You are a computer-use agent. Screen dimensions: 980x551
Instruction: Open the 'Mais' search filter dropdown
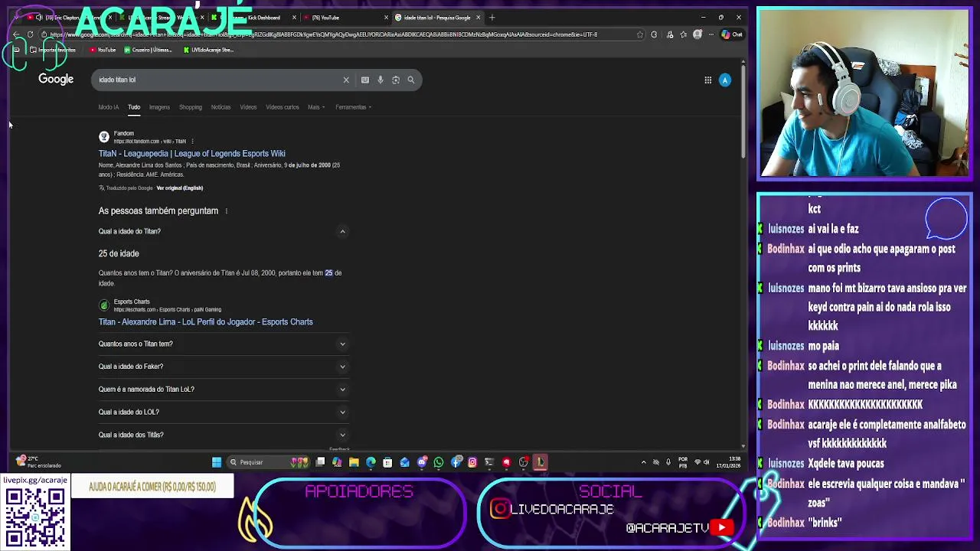[316, 107]
